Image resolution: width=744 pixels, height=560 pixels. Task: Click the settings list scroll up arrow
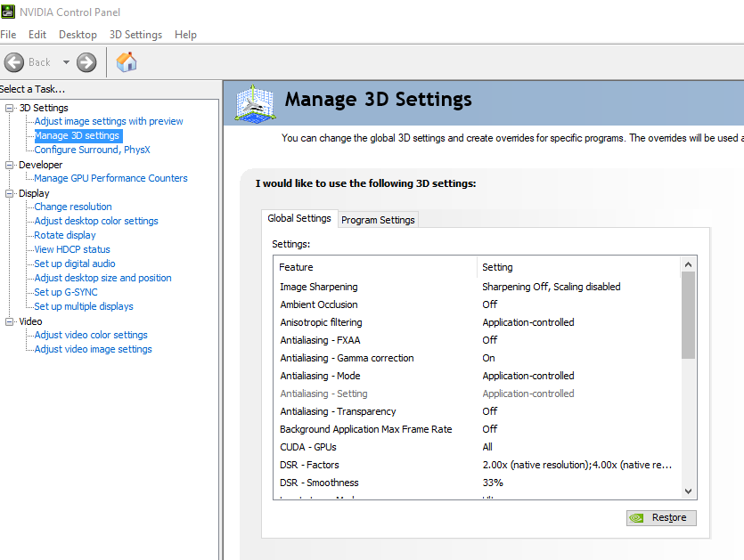pos(689,264)
